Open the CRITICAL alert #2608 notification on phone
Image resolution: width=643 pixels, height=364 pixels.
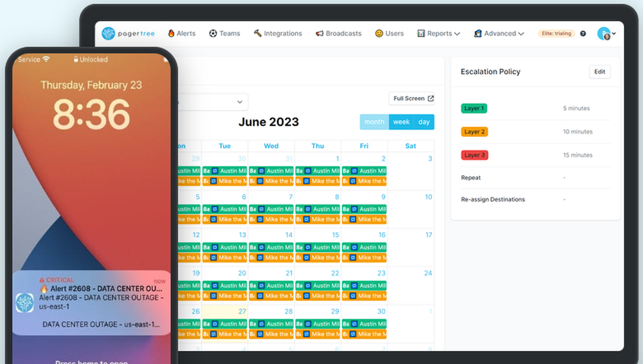coord(91,303)
